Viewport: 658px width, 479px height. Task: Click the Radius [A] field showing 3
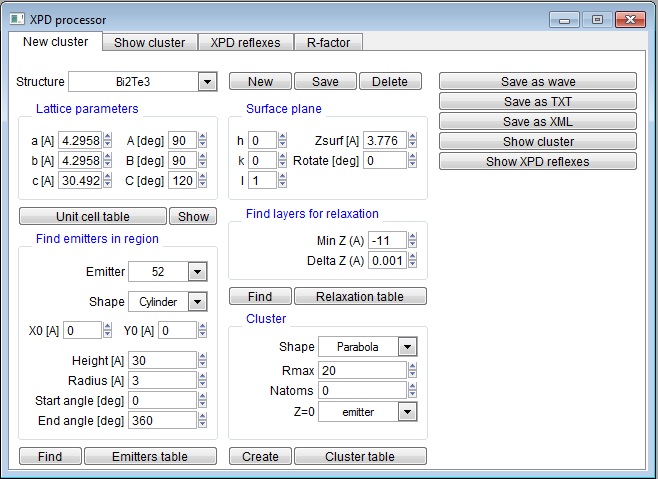(x=162, y=380)
